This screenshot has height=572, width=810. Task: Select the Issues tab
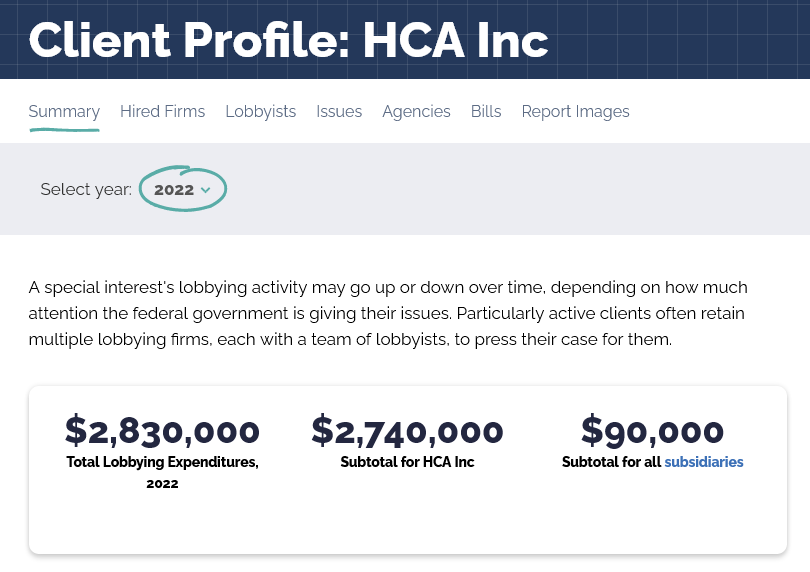[x=339, y=112]
